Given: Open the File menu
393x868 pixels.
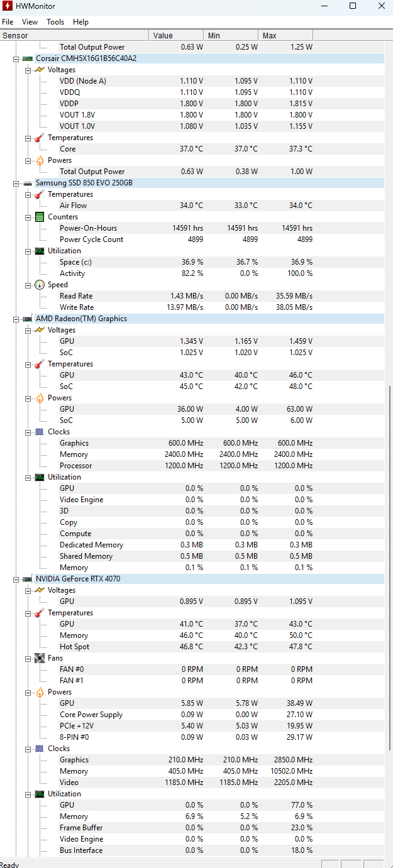Looking at the screenshot, I should click(8, 22).
